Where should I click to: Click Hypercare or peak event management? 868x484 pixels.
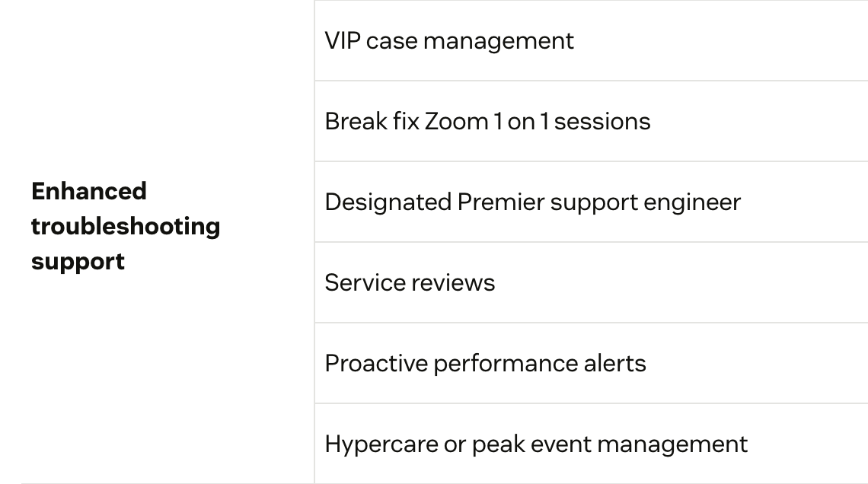(x=536, y=444)
